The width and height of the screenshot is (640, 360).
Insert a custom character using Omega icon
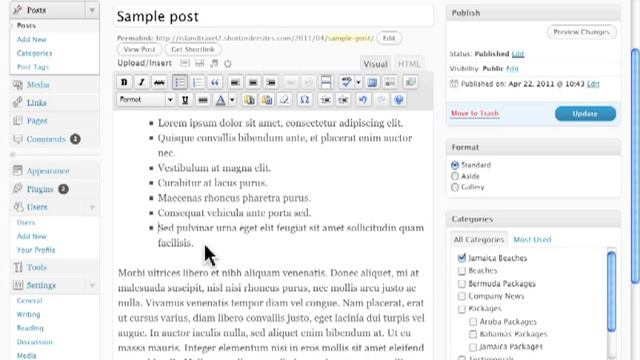[x=304, y=100]
